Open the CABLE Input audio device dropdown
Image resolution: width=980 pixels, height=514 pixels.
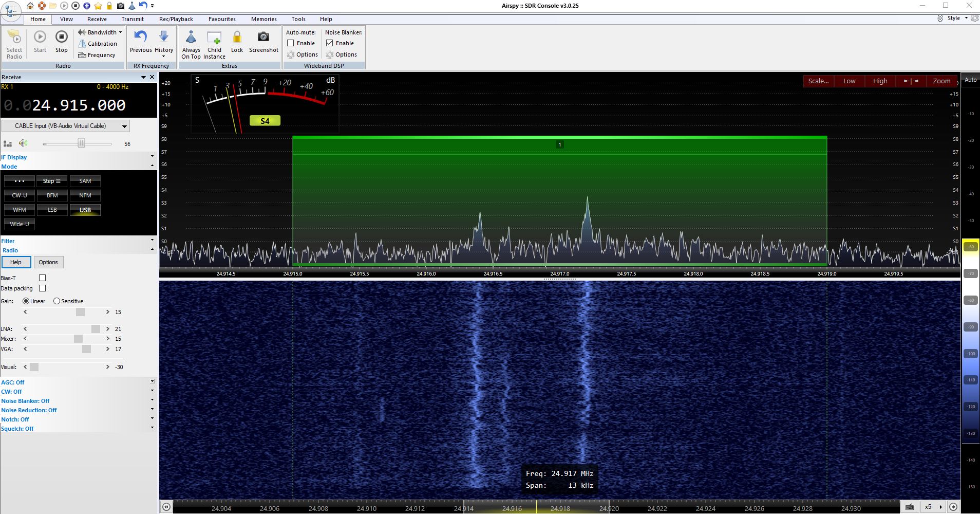(x=66, y=126)
